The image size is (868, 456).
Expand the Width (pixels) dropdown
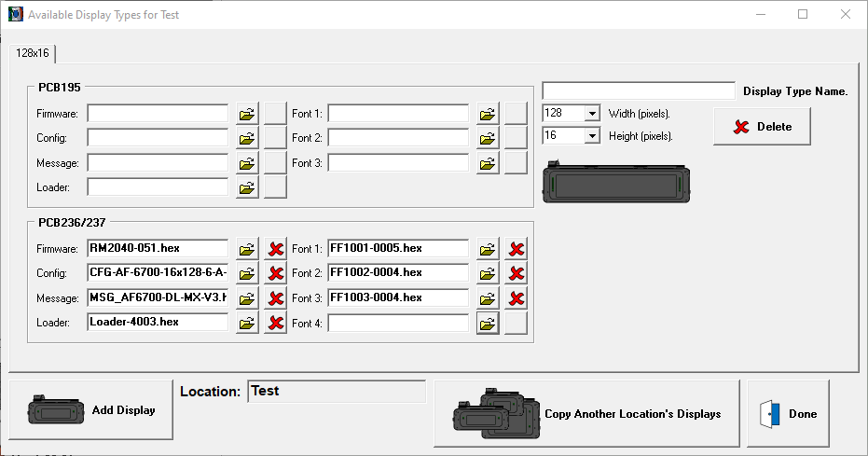point(591,114)
